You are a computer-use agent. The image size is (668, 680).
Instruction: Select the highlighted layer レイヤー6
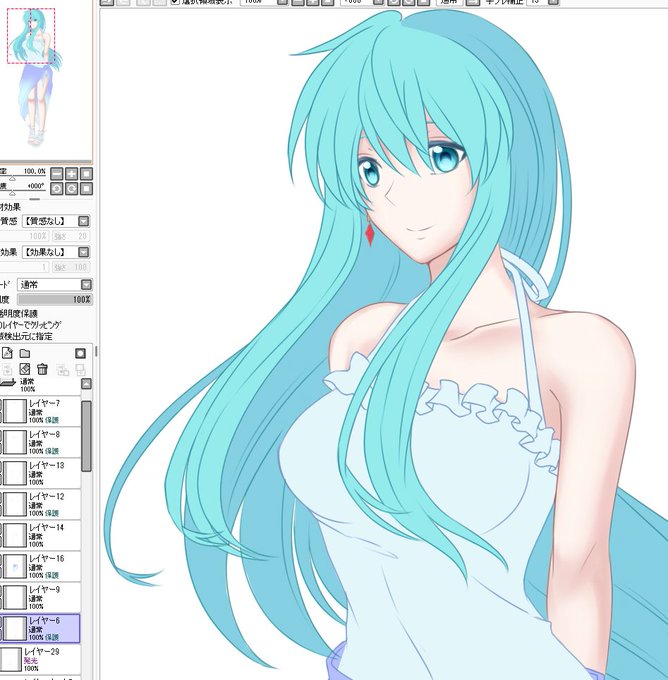click(x=40, y=628)
